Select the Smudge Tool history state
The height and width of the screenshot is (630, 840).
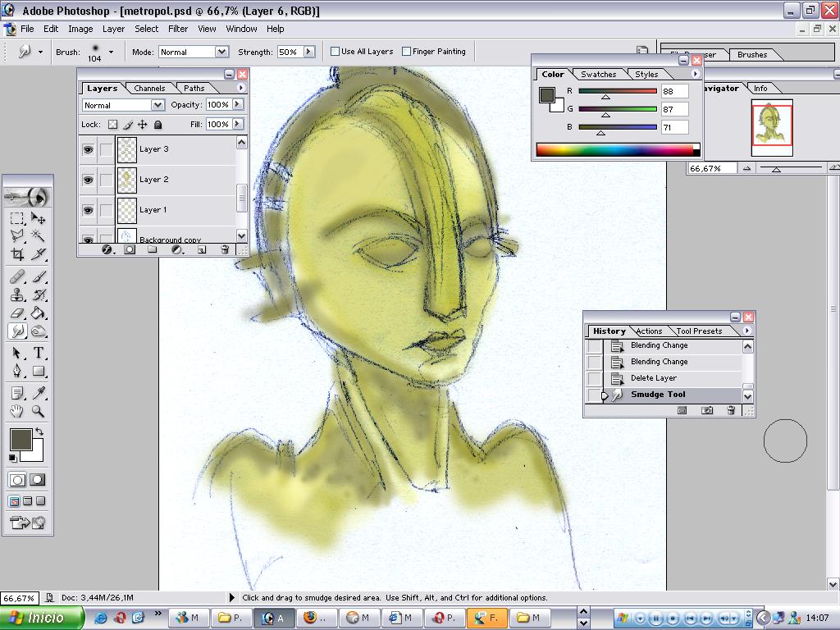[x=663, y=395]
